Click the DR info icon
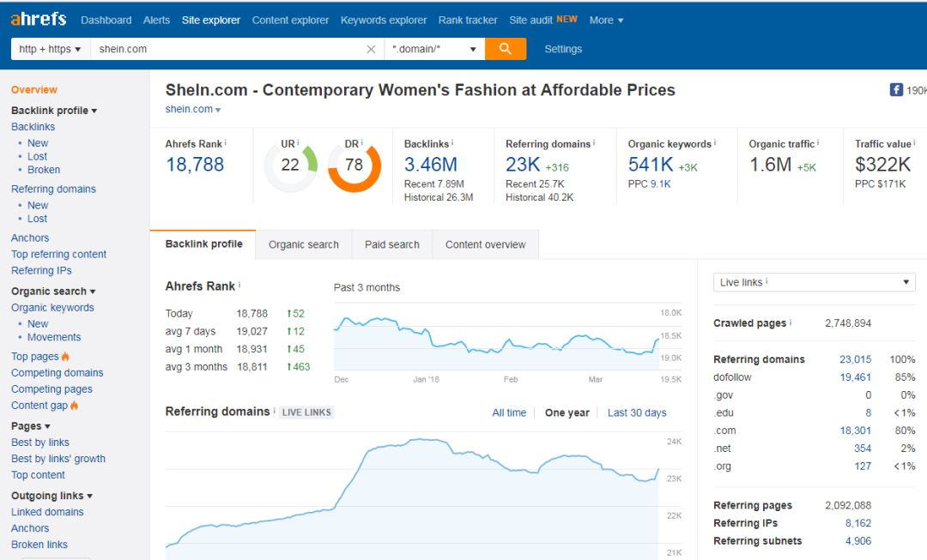Viewport: 927px width, 560px height. pyautogui.click(x=362, y=143)
